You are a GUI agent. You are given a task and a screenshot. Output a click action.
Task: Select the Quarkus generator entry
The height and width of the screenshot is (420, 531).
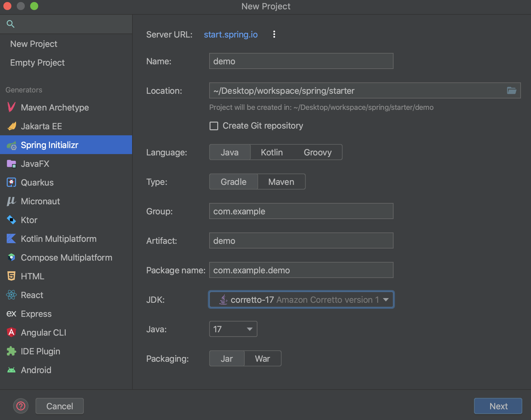click(x=66, y=182)
